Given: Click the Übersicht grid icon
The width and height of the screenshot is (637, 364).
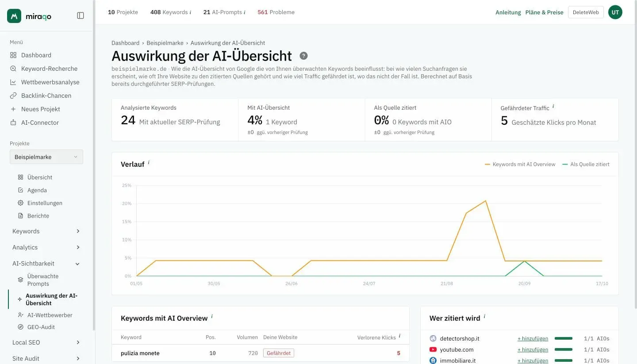Looking at the screenshot, I should coord(20,177).
